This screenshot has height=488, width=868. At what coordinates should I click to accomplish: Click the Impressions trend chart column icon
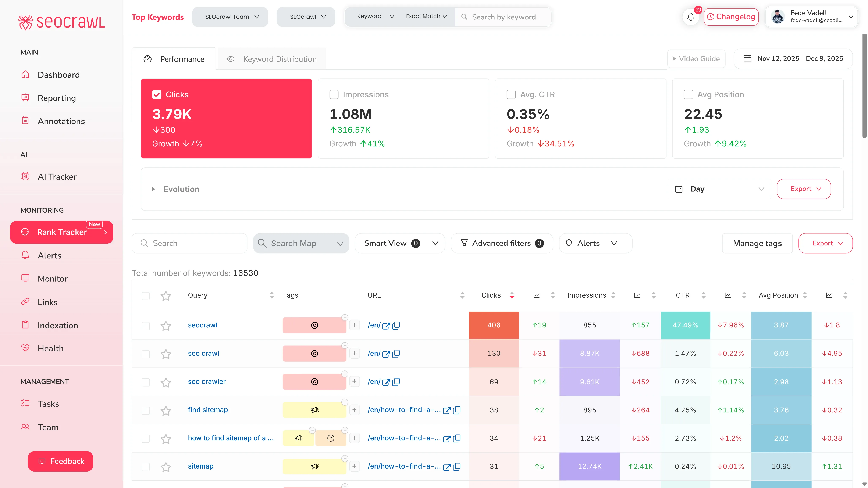(637, 295)
